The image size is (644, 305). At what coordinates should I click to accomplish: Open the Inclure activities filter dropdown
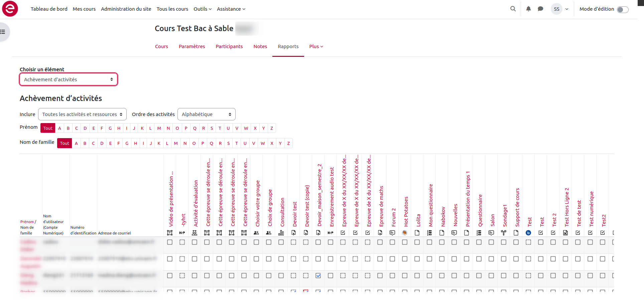click(x=82, y=114)
